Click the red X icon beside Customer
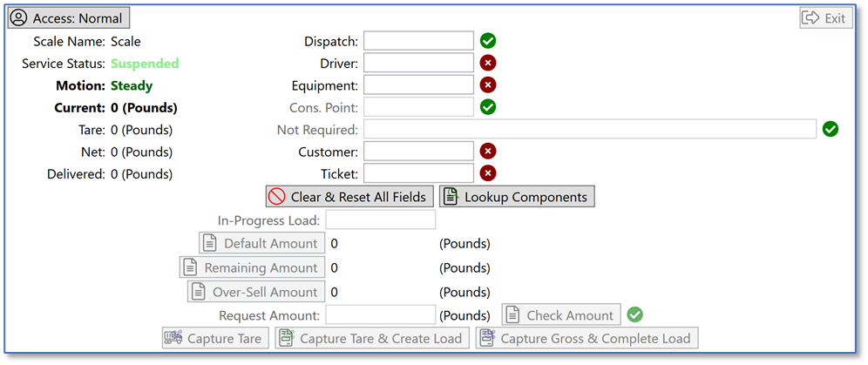 (488, 152)
